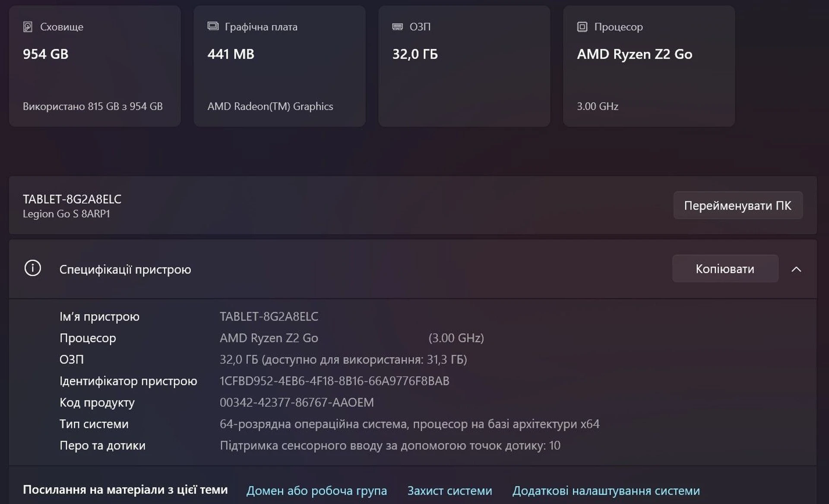This screenshot has width=829, height=504.
Task: Open Додаткові налаштування системи link
Action: coord(606,491)
